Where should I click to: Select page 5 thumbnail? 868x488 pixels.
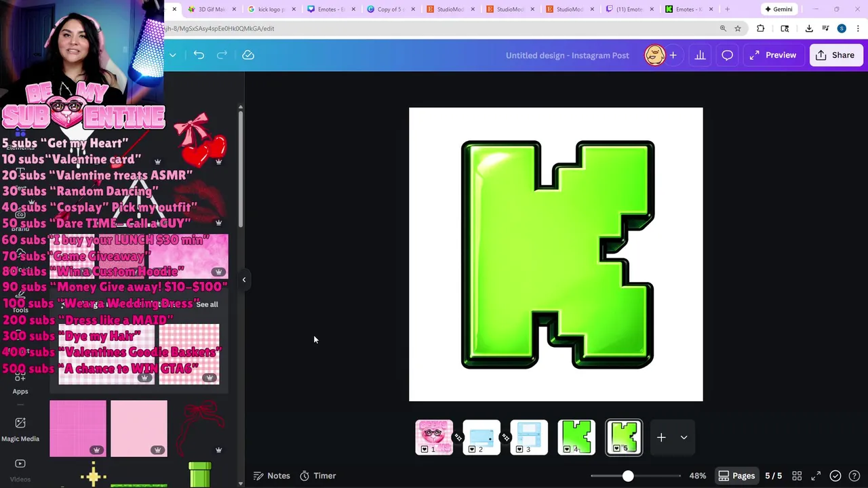[x=624, y=437]
